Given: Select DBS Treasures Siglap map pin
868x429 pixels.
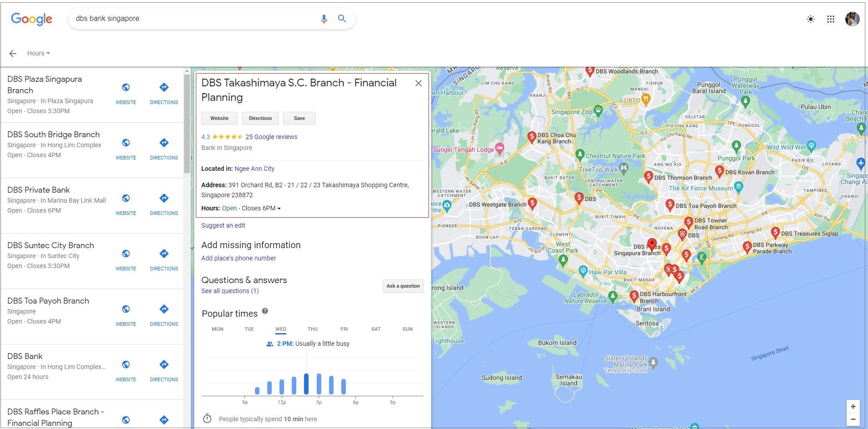Looking at the screenshot, I should 775,232.
